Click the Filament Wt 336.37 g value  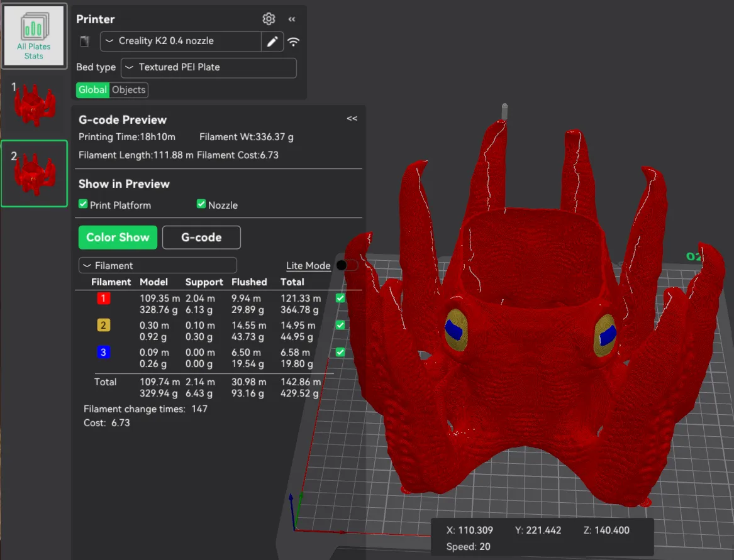point(246,137)
